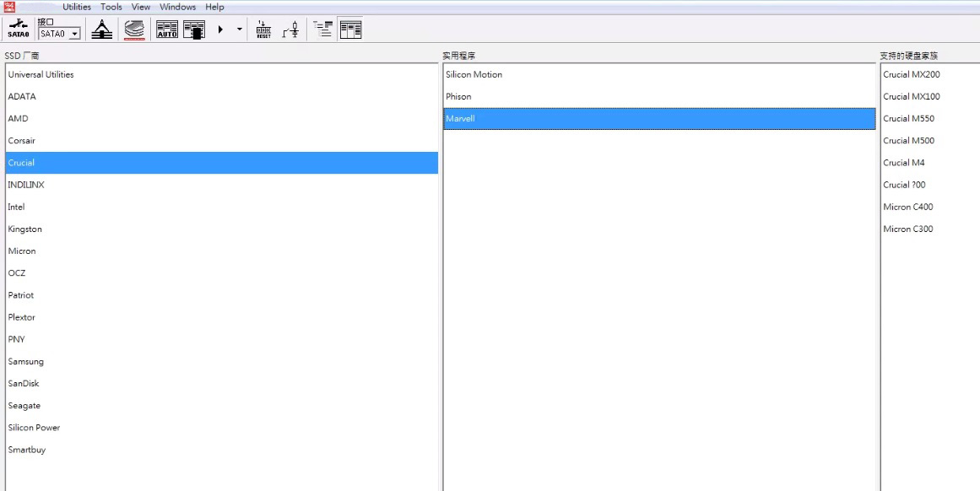Click the manual utility select chip icon
Image resolution: width=980 pixels, height=491 pixels.
(x=194, y=30)
